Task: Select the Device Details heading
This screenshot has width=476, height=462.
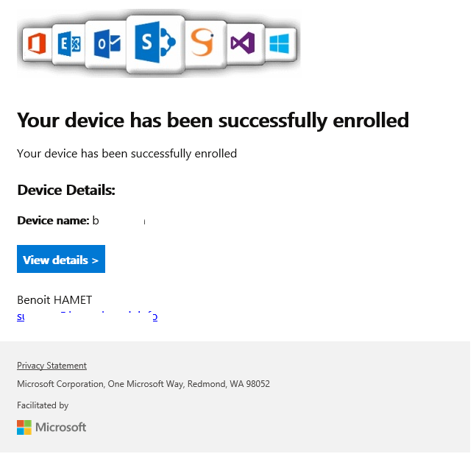Action: [x=66, y=191]
